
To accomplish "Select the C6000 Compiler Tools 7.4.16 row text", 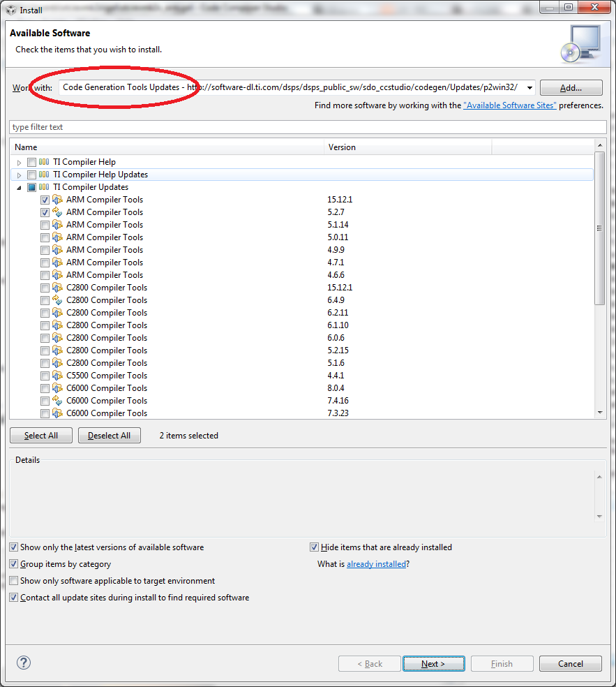I will coord(107,401).
